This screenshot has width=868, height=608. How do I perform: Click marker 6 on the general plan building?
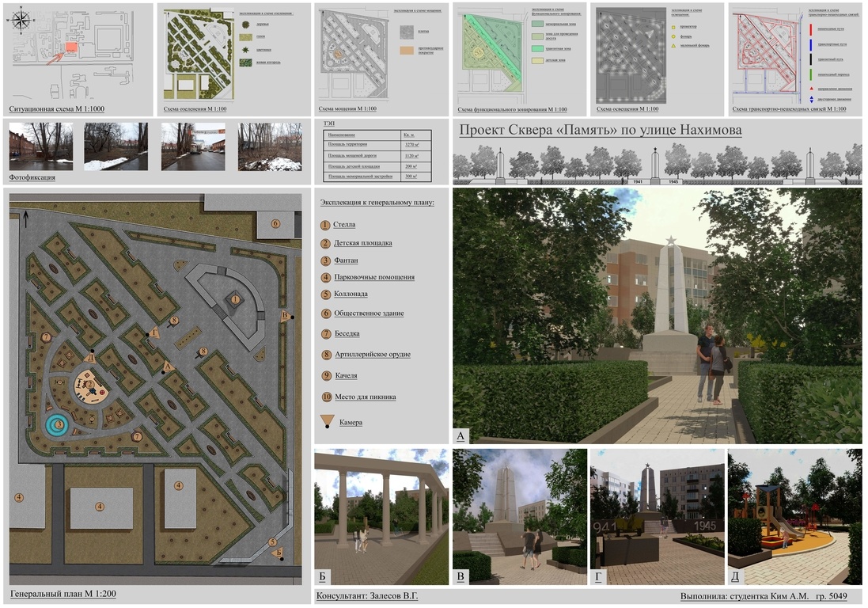[275, 223]
